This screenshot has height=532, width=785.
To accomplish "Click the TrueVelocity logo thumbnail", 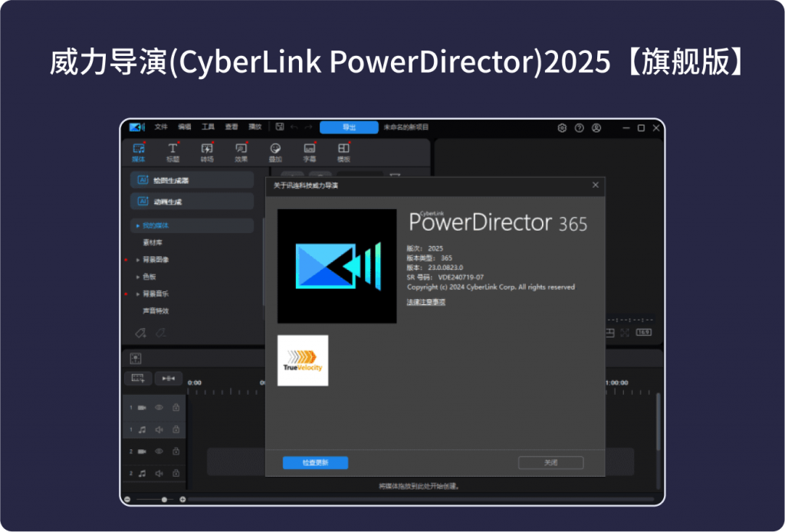I will (303, 361).
